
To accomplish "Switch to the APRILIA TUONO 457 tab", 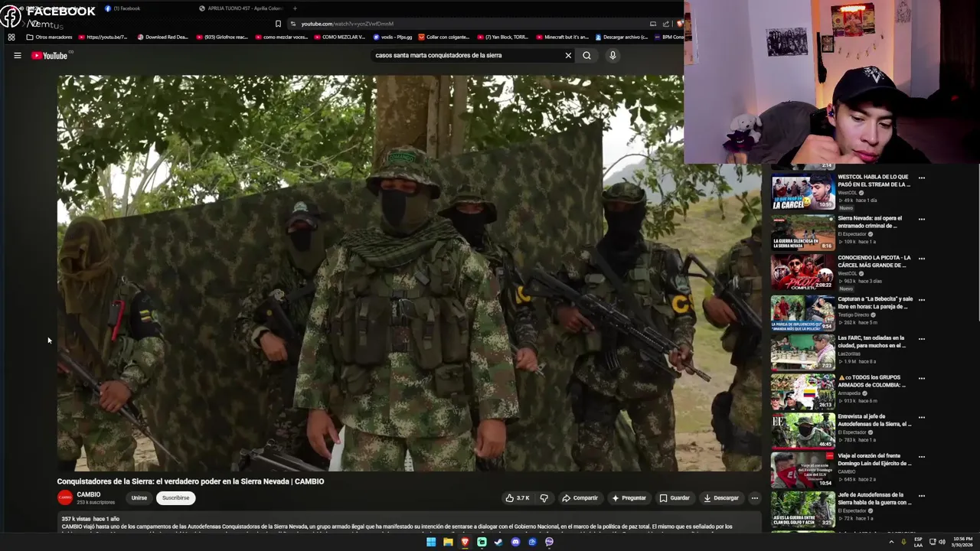I will (x=240, y=8).
